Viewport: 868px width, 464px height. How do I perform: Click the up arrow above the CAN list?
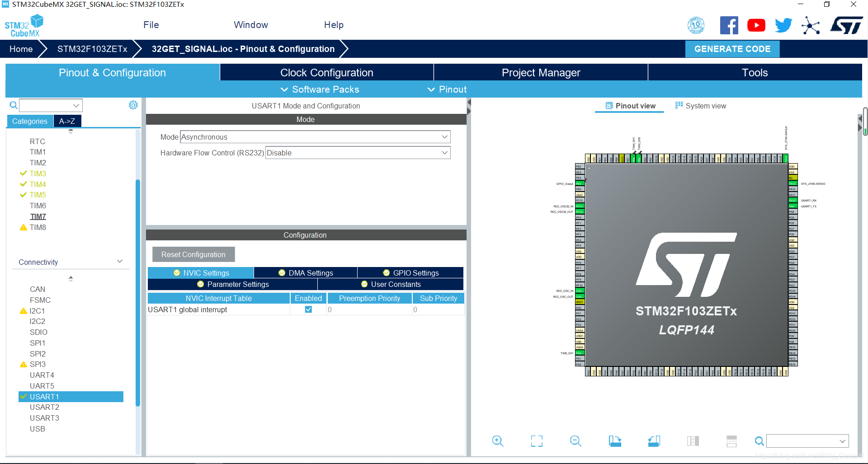tap(71, 279)
